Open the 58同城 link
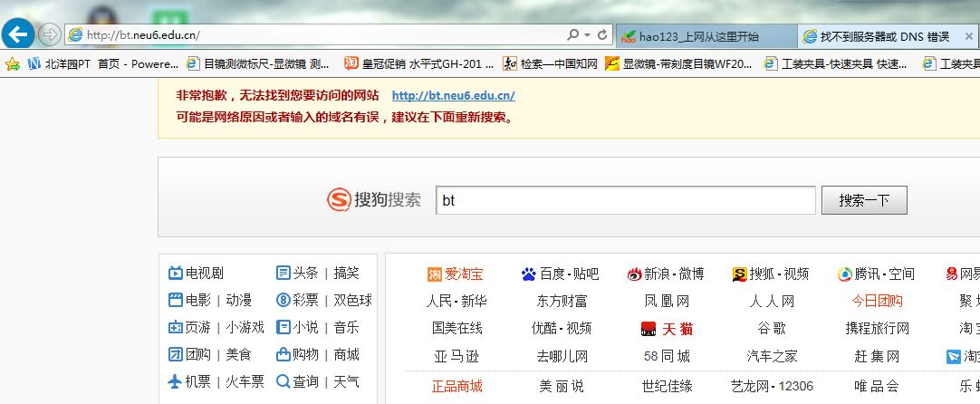 [x=667, y=357]
